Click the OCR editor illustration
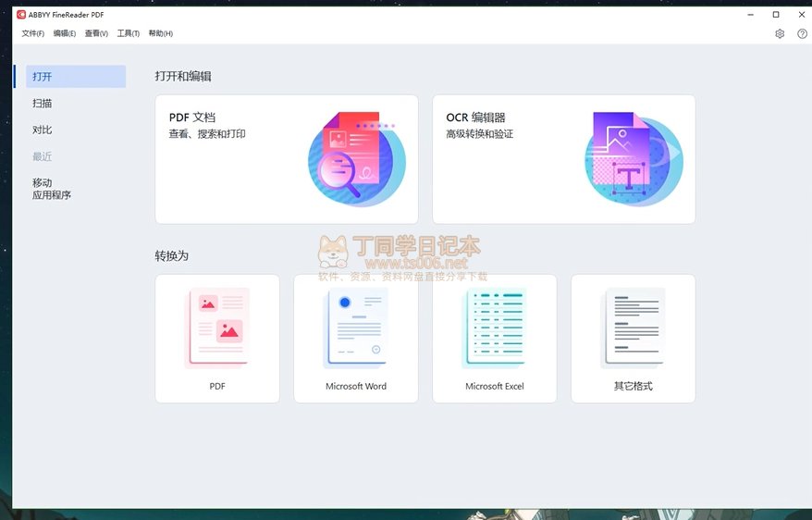This screenshot has width=812, height=520. click(634, 159)
